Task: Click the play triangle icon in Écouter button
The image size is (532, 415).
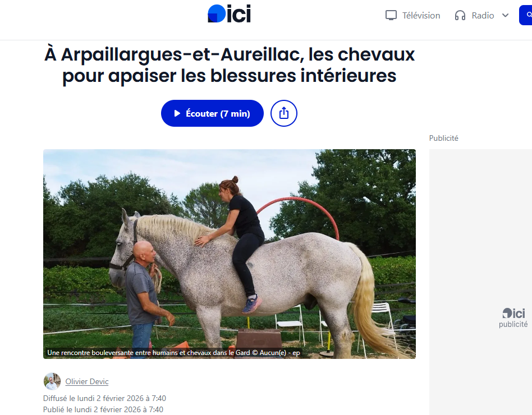Action: pos(177,113)
